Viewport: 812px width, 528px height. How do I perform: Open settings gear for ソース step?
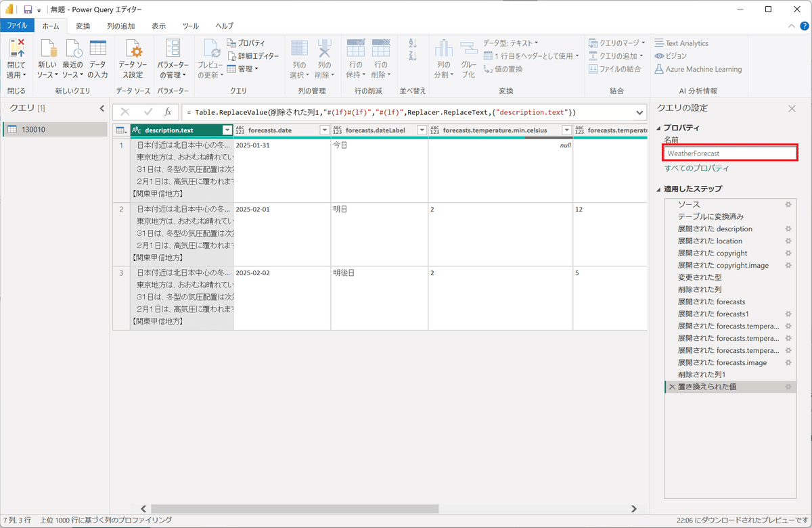point(788,204)
